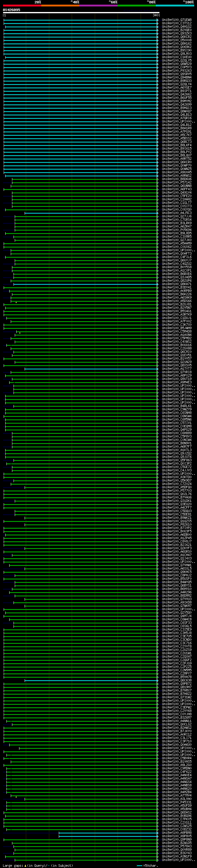The image size is (197, 868).
Task: Open the UniRef100_Q6UNN8 hit
Action: pyautogui.click(x=177, y=186)
